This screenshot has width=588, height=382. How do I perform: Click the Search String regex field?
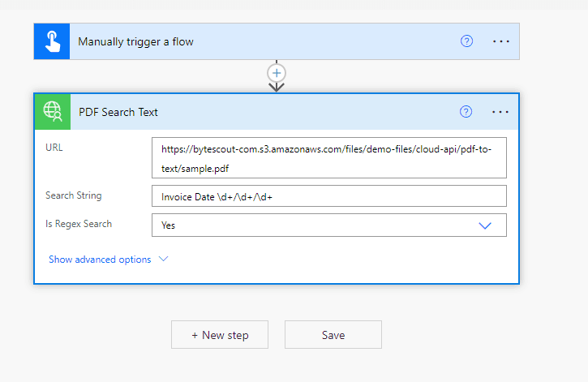pyautogui.click(x=328, y=196)
